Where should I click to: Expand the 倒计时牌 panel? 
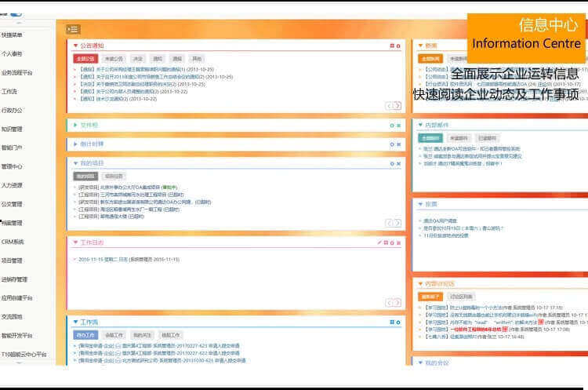pos(75,144)
